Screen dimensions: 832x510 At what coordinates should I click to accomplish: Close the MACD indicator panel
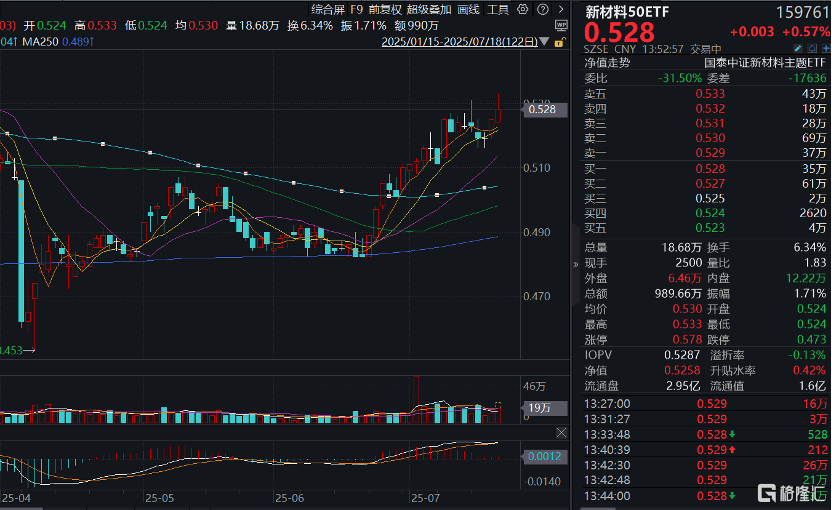(x=561, y=433)
